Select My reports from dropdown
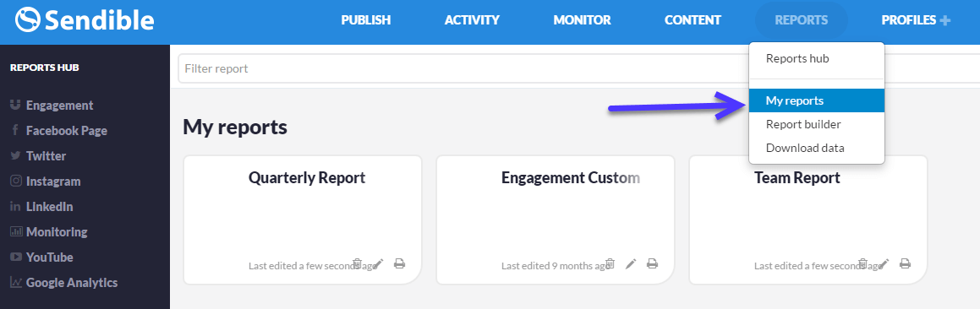980x309 pixels. (817, 100)
